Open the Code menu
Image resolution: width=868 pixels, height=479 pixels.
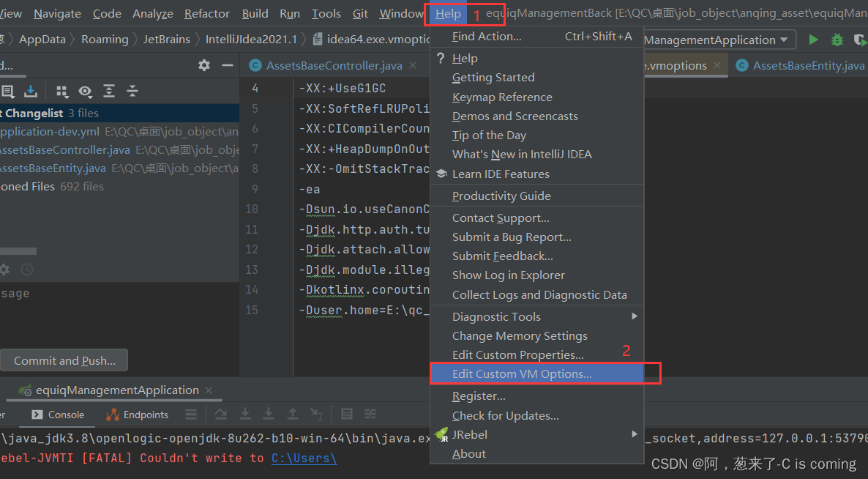pyautogui.click(x=107, y=14)
